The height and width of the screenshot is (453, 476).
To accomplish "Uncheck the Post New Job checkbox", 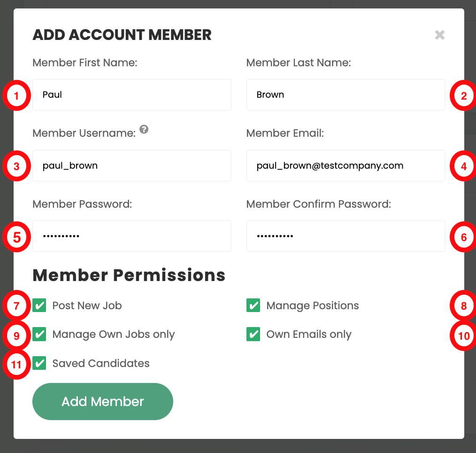I will point(39,305).
